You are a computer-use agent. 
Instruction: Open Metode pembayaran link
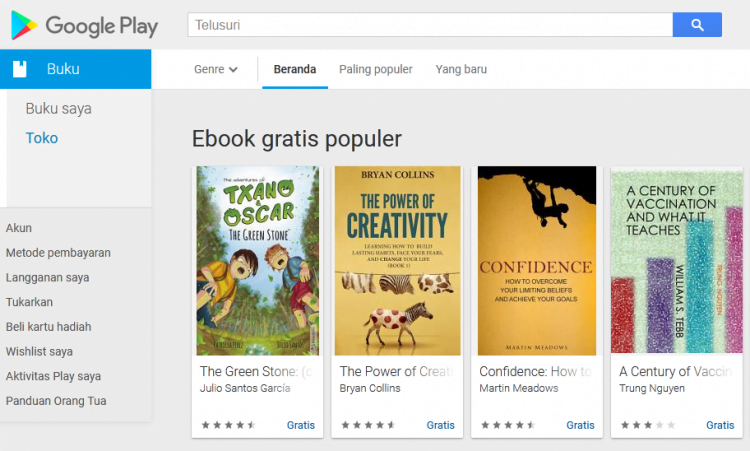click(58, 253)
